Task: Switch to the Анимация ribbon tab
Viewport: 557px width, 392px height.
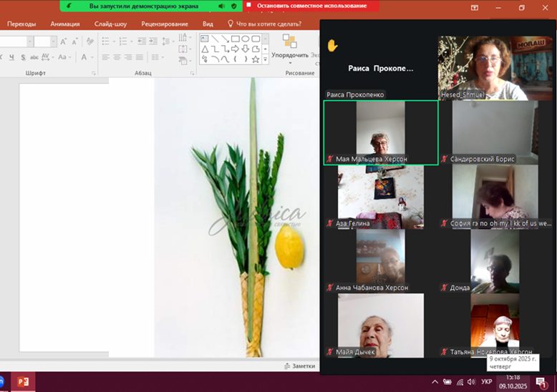Action: 64,24
